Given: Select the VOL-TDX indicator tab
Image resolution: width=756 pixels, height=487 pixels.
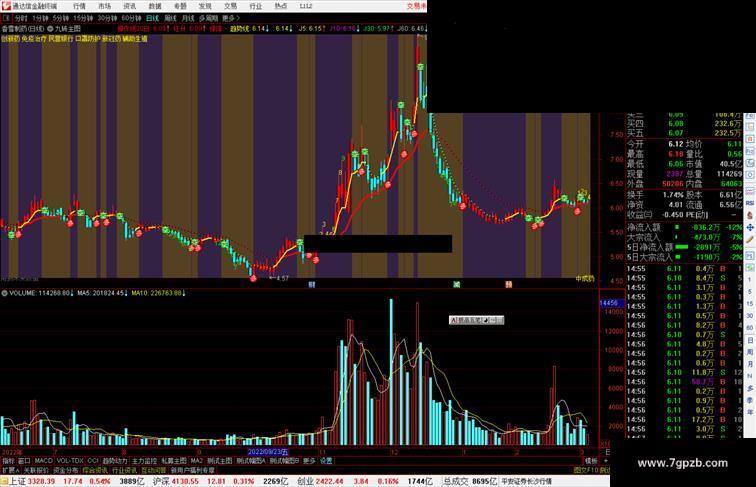Looking at the screenshot, I should pyautogui.click(x=70, y=461).
